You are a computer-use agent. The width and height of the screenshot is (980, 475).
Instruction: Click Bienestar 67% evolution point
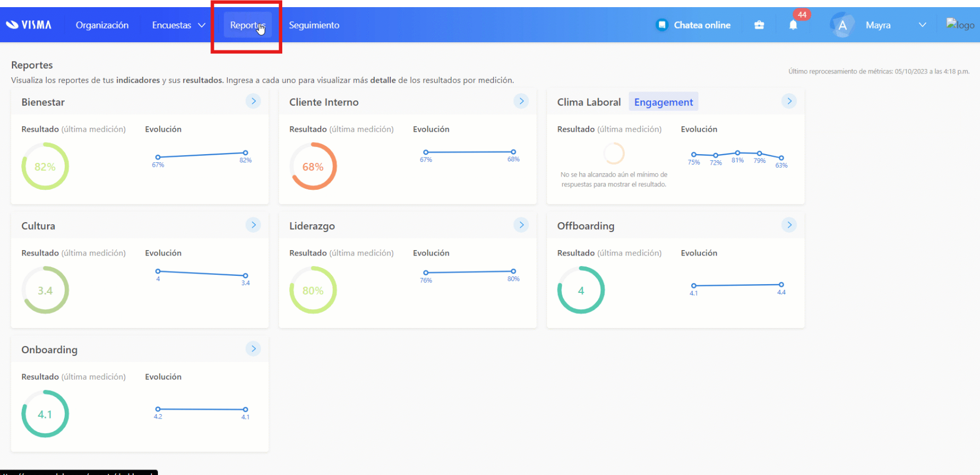tap(158, 157)
